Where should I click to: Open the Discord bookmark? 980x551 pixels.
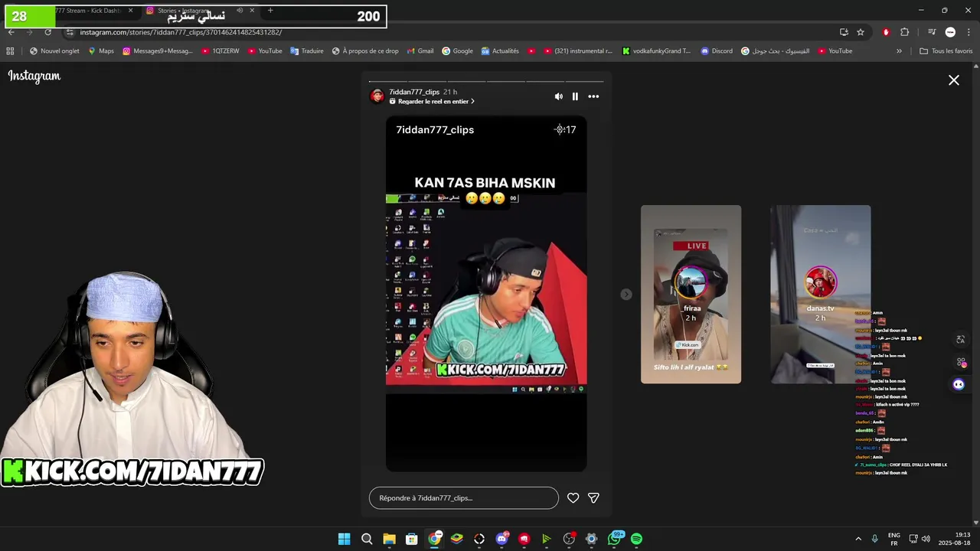717,51
